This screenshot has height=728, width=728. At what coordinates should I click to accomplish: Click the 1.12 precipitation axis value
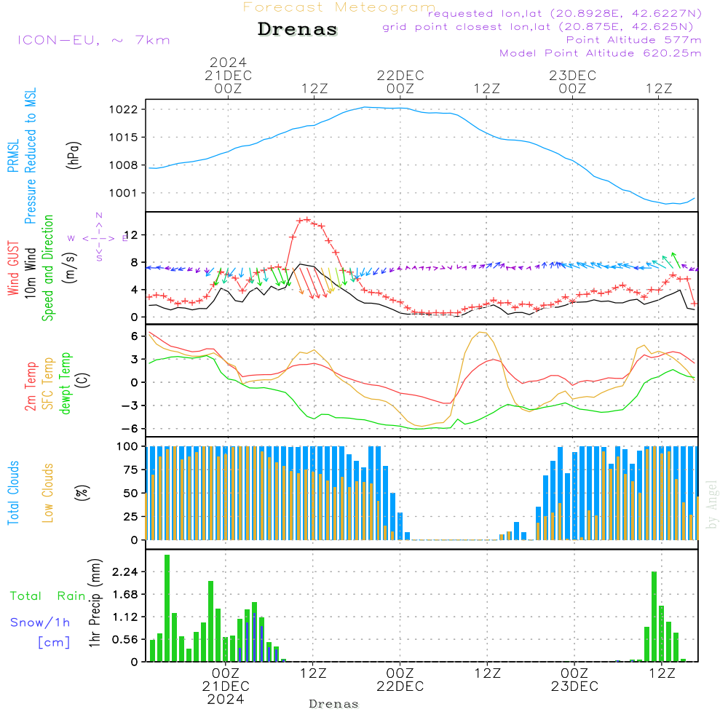[125, 617]
